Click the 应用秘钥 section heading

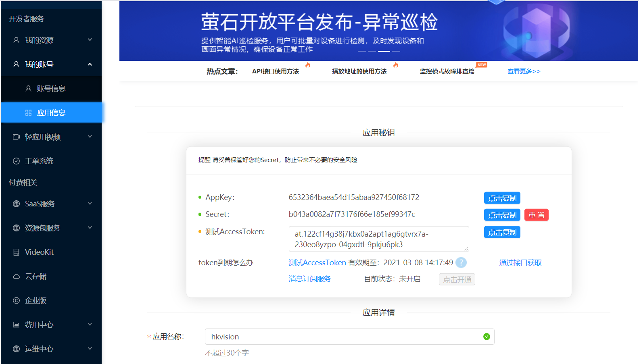click(378, 133)
